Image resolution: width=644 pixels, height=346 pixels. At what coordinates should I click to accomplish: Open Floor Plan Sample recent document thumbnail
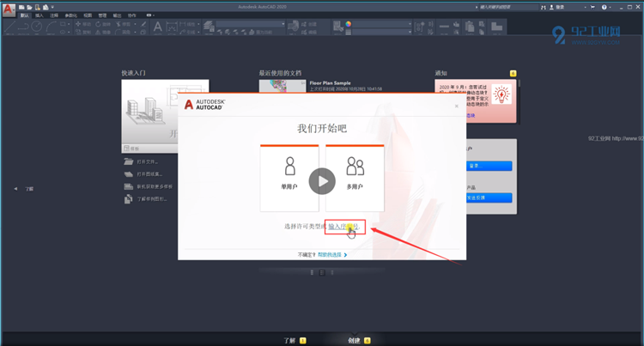point(283,86)
